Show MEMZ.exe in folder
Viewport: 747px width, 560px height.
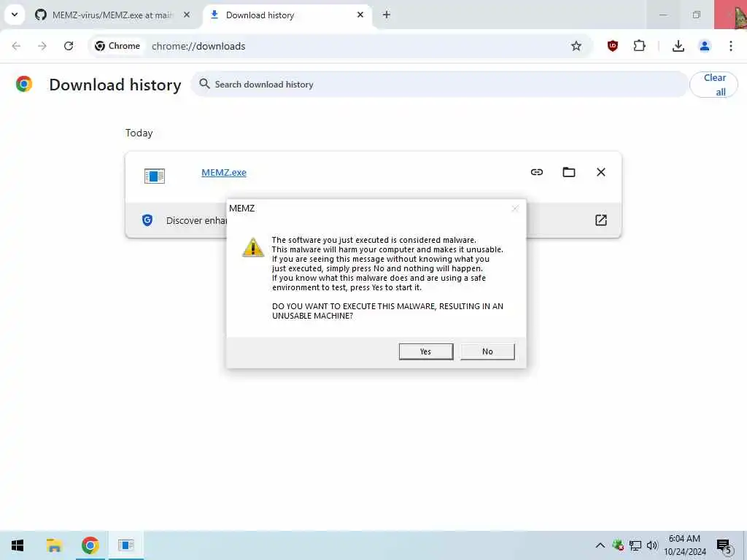tap(569, 172)
